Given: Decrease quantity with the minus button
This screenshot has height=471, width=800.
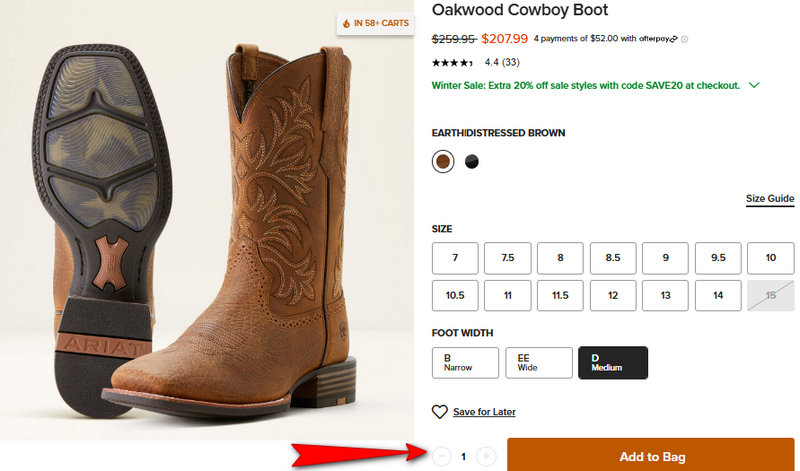Looking at the screenshot, I should (442, 457).
